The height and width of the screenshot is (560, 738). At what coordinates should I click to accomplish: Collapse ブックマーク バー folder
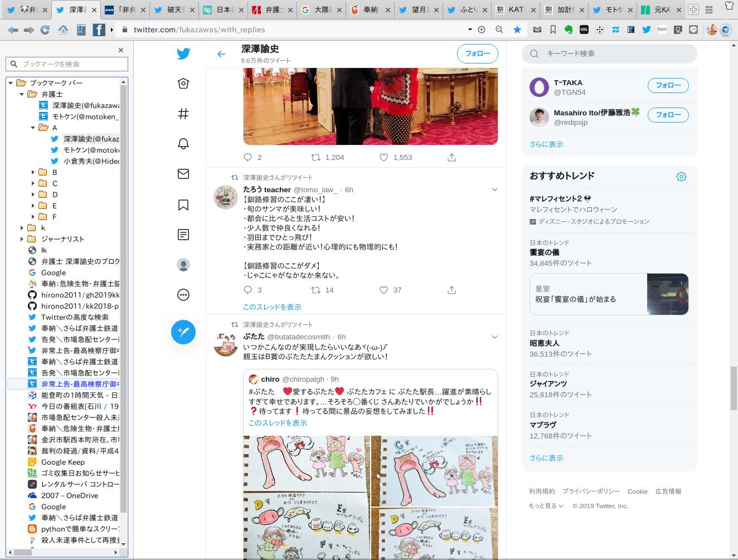pos(10,83)
